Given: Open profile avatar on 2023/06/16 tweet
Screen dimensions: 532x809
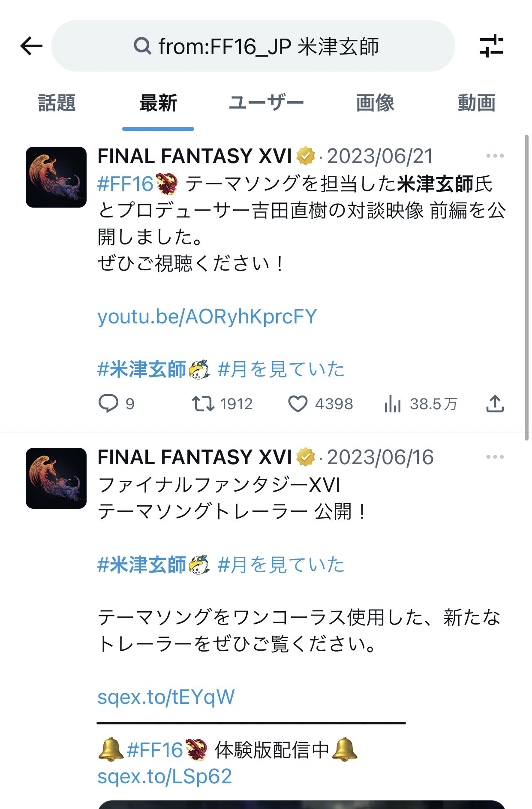Looking at the screenshot, I should pyautogui.click(x=56, y=478).
